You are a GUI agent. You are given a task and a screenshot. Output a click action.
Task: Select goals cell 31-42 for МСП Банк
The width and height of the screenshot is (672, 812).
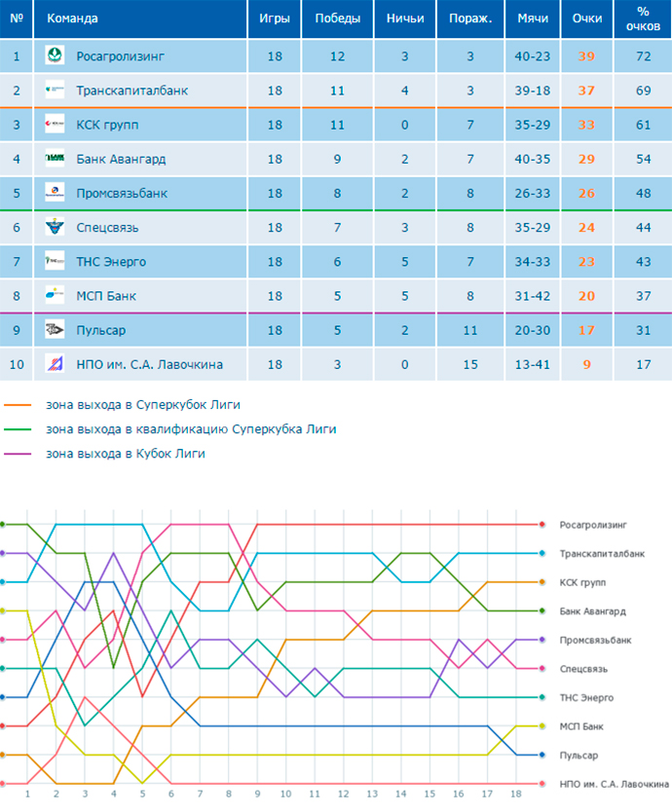(533, 296)
